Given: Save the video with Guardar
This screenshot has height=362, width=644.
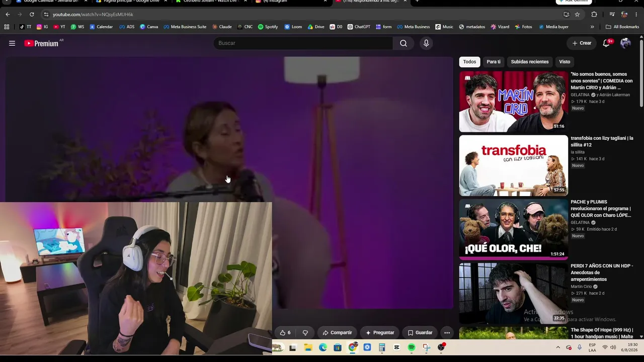Looking at the screenshot, I should click(x=420, y=333).
